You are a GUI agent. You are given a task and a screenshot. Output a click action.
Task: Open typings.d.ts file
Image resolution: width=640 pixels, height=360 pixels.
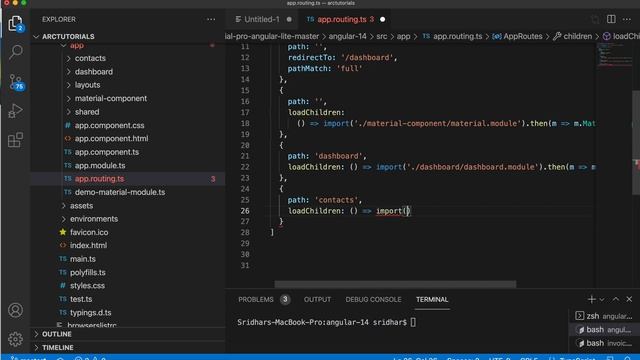pyautogui.click(x=91, y=313)
